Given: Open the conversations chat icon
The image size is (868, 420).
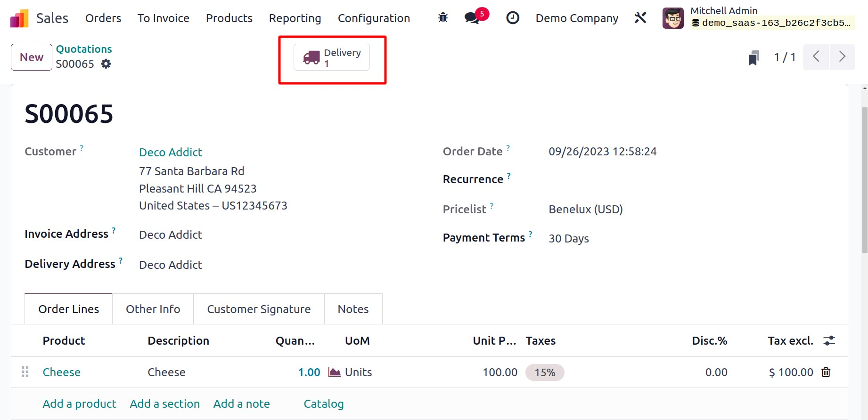Looking at the screenshot, I should coord(472,18).
